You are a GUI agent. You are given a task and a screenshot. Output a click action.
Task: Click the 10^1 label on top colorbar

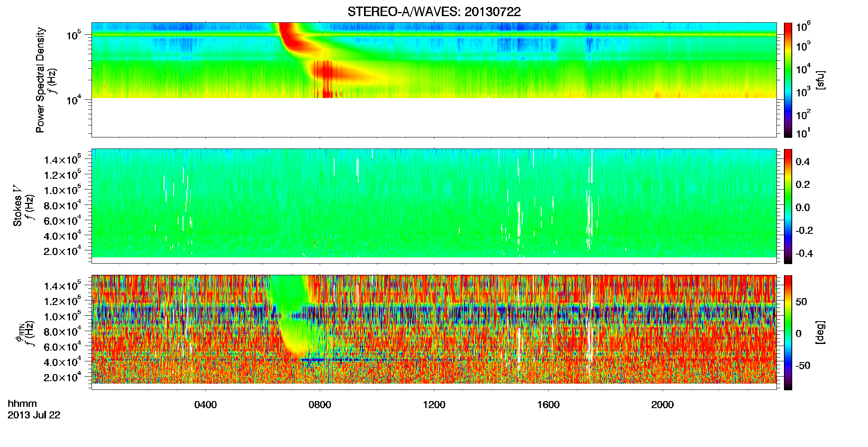803,133
